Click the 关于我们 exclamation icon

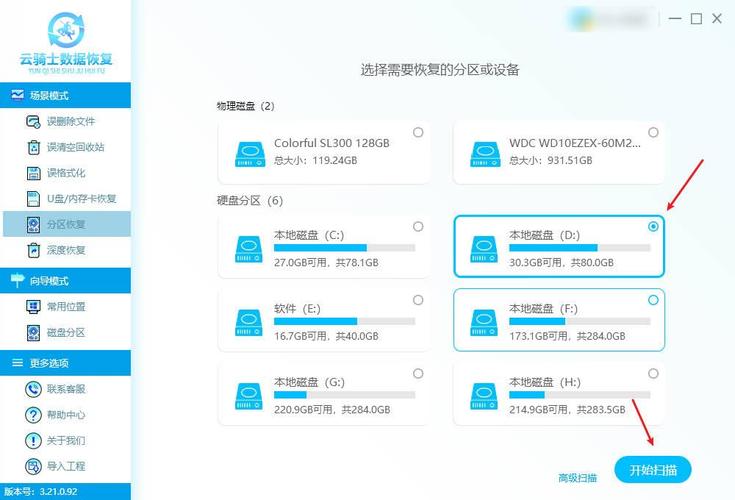point(33,440)
